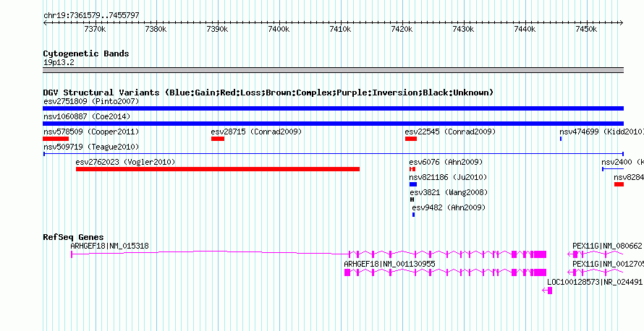Open PEX11G|NM_080662 gene label

pos(607,246)
